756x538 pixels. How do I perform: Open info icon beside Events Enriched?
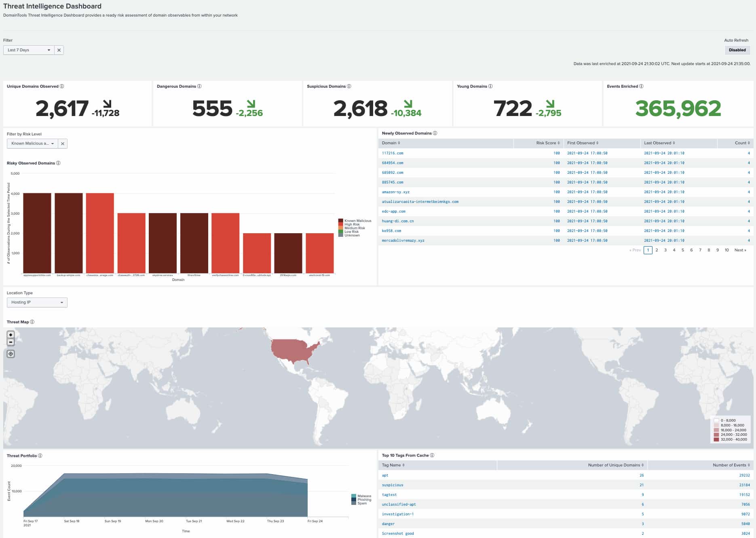(x=642, y=86)
